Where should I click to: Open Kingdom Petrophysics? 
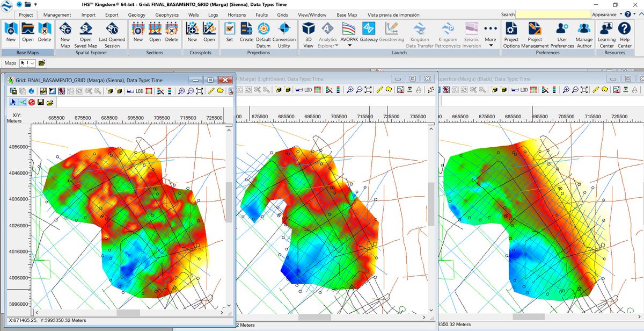tap(447, 35)
